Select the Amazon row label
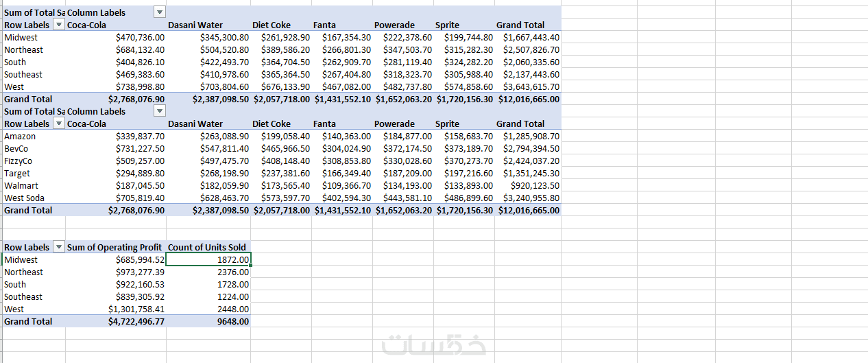Image resolution: width=868 pixels, height=363 pixels. 20,136
